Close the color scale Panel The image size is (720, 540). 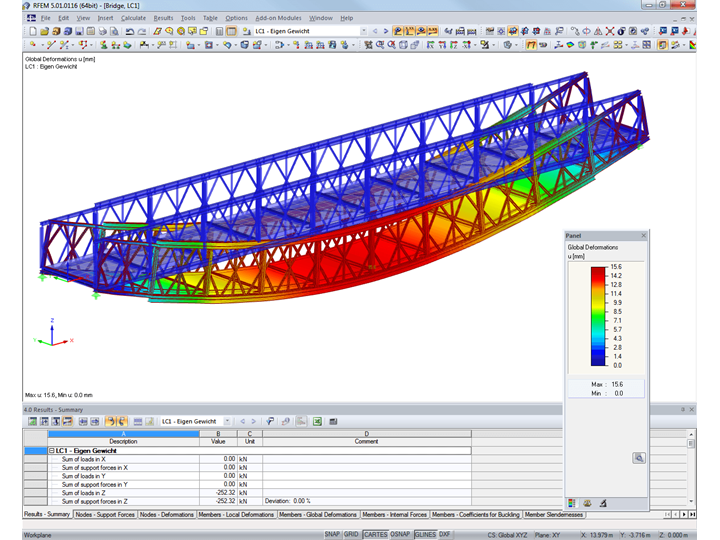[x=643, y=236]
